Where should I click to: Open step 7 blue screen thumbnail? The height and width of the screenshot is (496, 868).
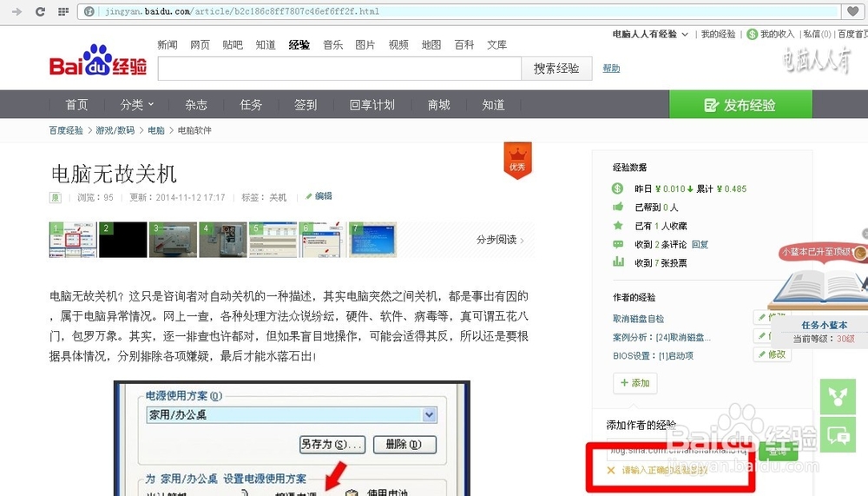tap(372, 240)
